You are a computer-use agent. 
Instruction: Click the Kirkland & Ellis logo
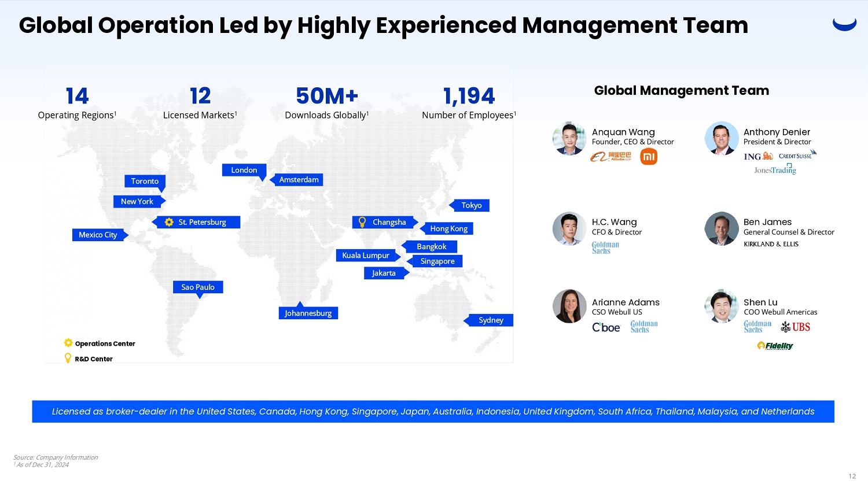771,245
